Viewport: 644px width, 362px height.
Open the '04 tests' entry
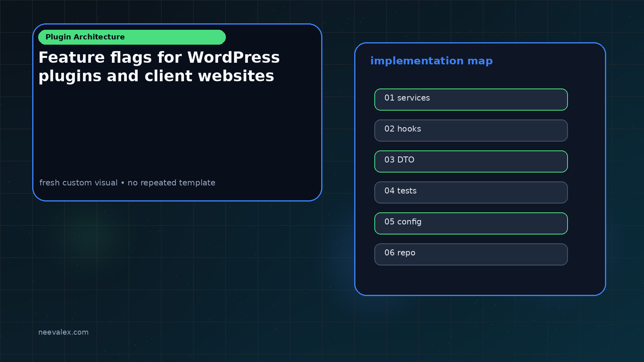(471, 192)
